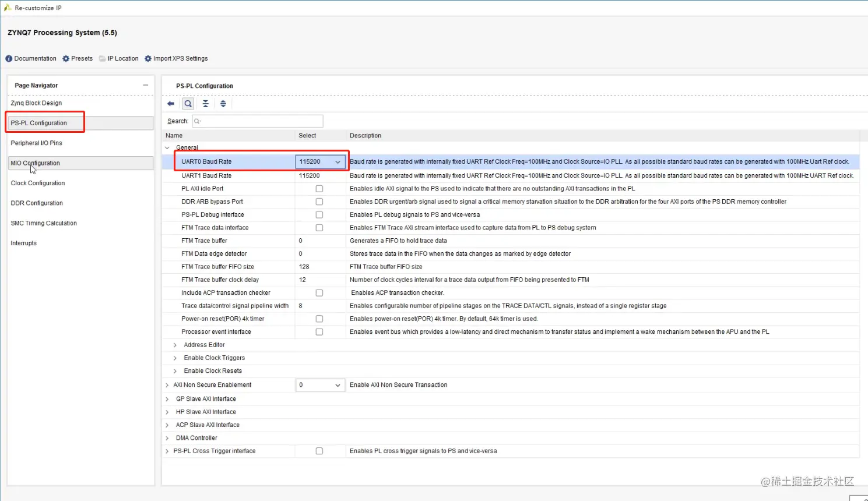The height and width of the screenshot is (501, 868).
Task: Expand DMA Controller section
Action: click(167, 438)
